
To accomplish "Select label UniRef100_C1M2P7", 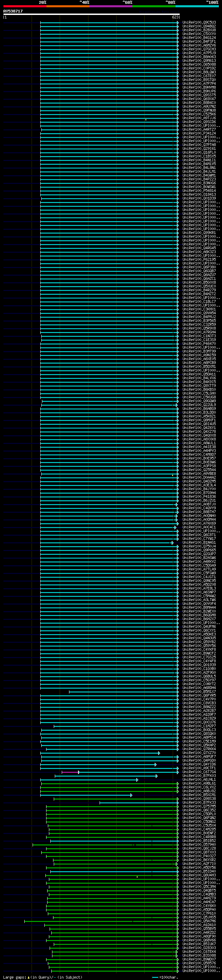I will (x=199, y=726).
